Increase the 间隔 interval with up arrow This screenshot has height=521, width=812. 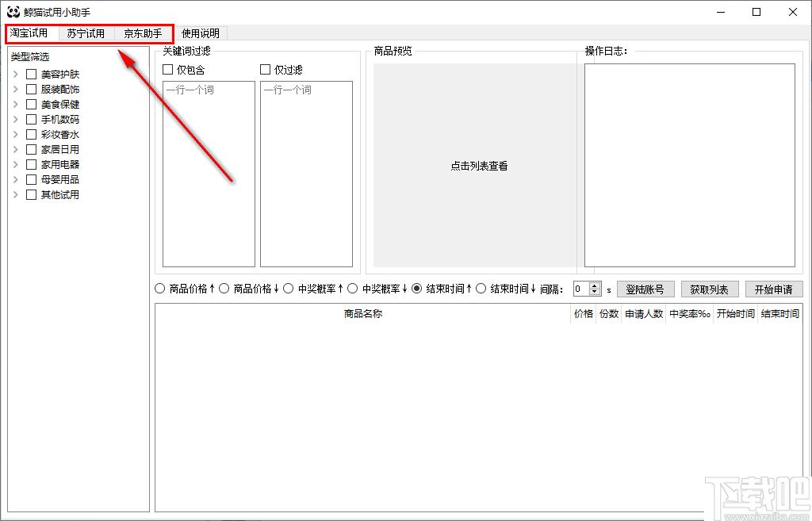(x=595, y=286)
